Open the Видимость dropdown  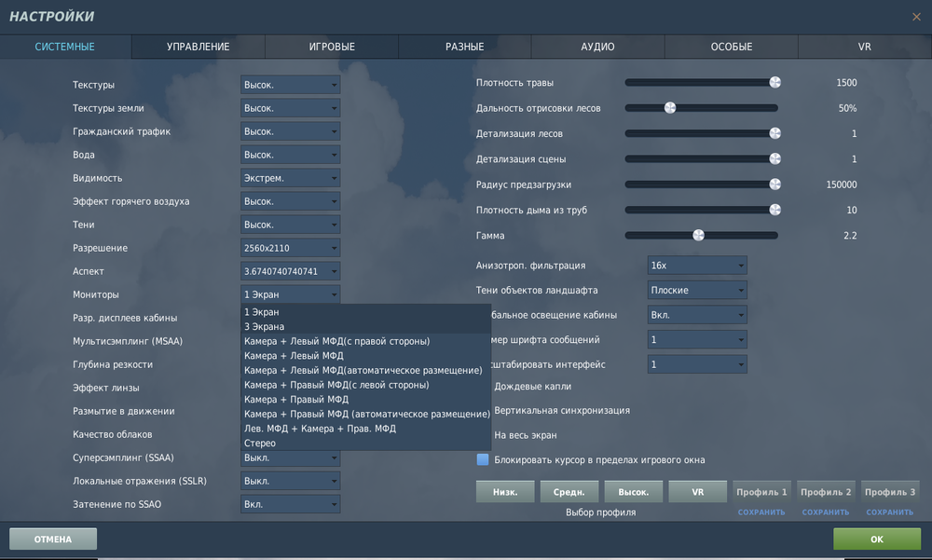290,178
